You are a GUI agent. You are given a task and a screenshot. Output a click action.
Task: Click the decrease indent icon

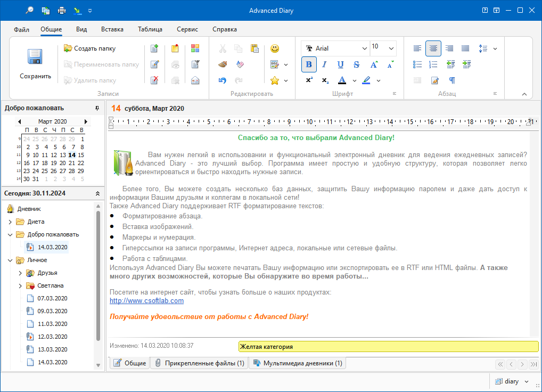(x=450, y=64)
